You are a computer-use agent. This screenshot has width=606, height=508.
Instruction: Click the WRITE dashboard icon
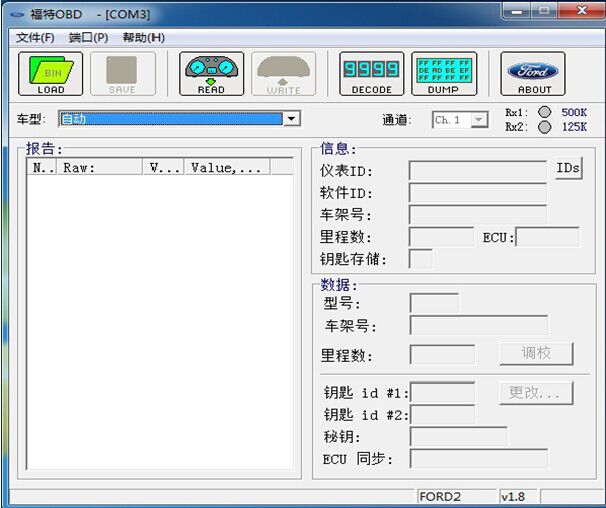(283, 73)
